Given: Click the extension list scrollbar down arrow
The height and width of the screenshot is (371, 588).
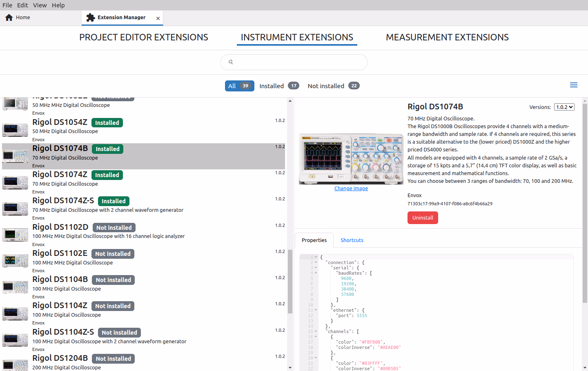Looking at the screenshot, I should [290, 368].
